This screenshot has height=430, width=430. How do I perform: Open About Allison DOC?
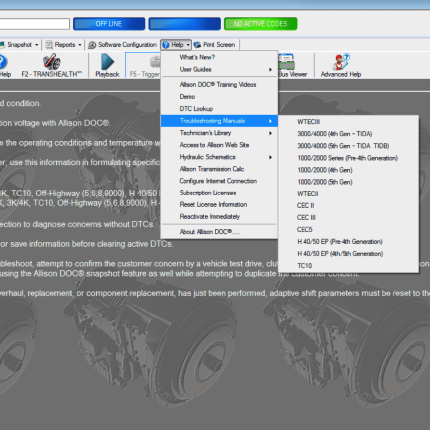tap(219, 232)
